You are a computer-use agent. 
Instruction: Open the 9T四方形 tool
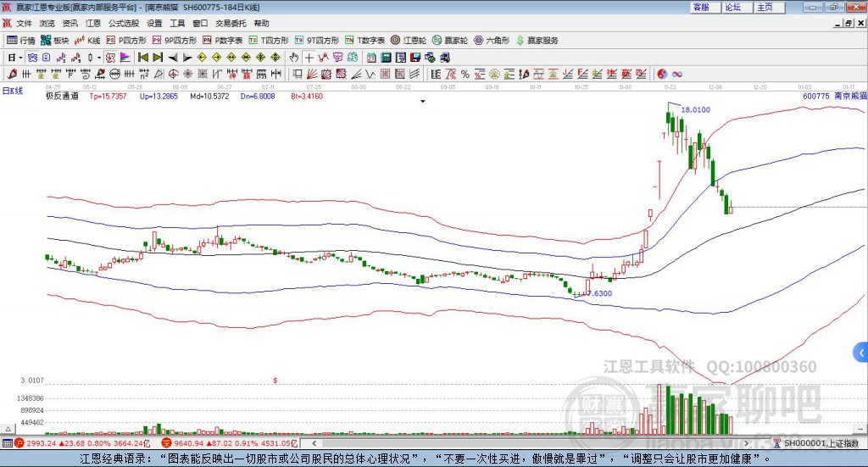tap(317, 41)
